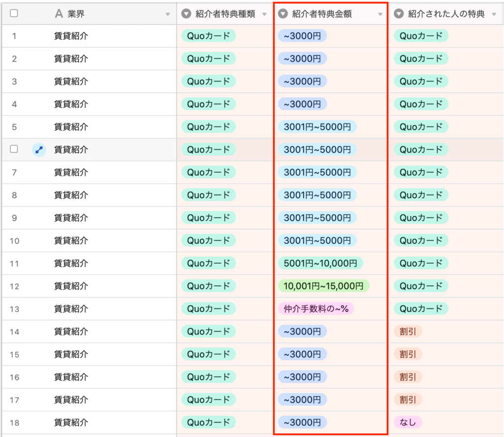
Task: Click the 賃貸紹介 cell in row 1
Action: pyautogui.click(x=71, y=36)
